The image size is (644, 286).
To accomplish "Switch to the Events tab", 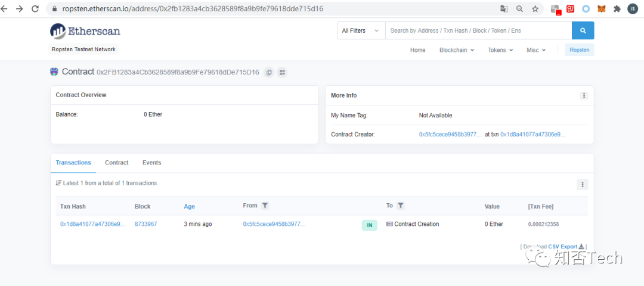I will click(151, 163).
